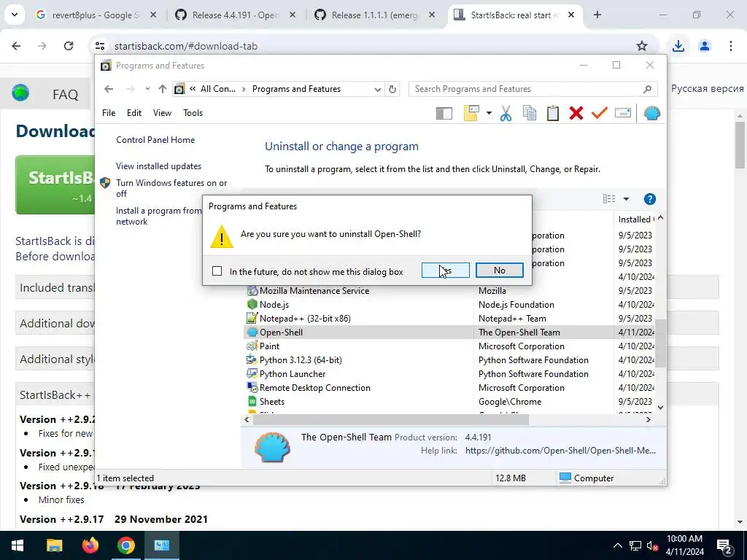The image size is (747, 560).
Task: Open the Tools menu
Action: tap(193, 113)
